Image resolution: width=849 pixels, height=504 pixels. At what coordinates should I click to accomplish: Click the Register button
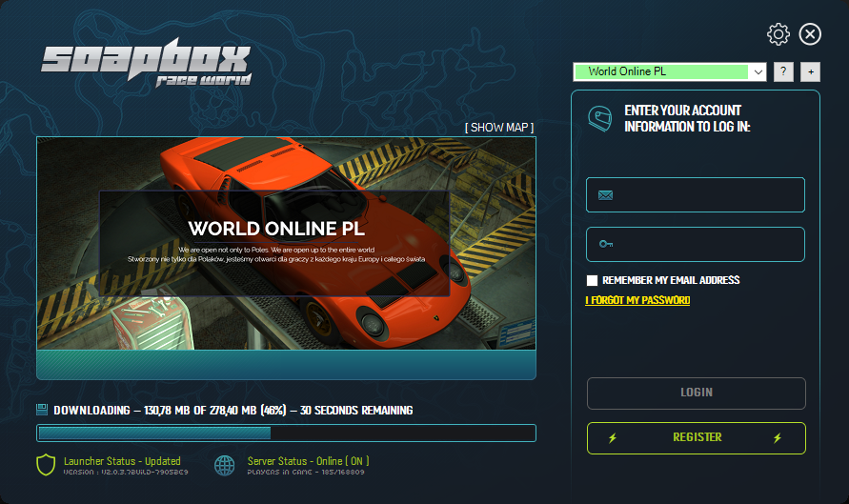[x=697, y=438]
